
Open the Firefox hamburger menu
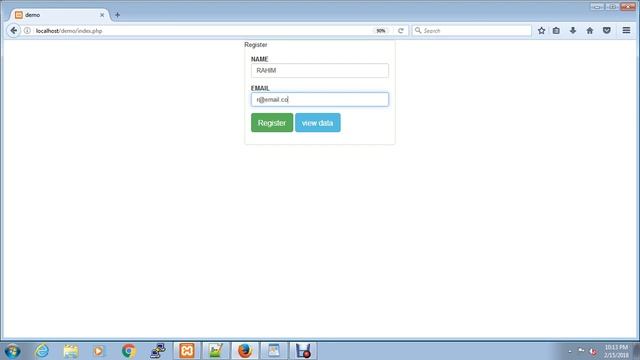(626, 31)
